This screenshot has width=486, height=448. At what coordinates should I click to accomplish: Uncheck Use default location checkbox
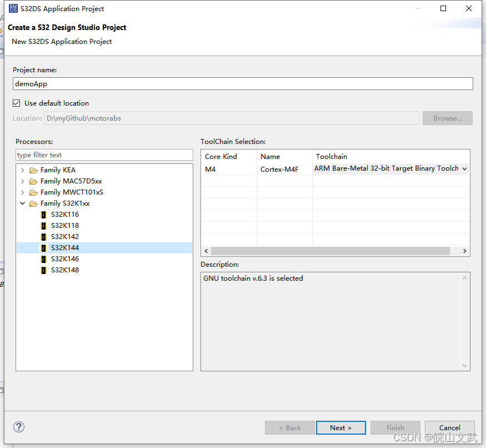(x=17, y=103)
